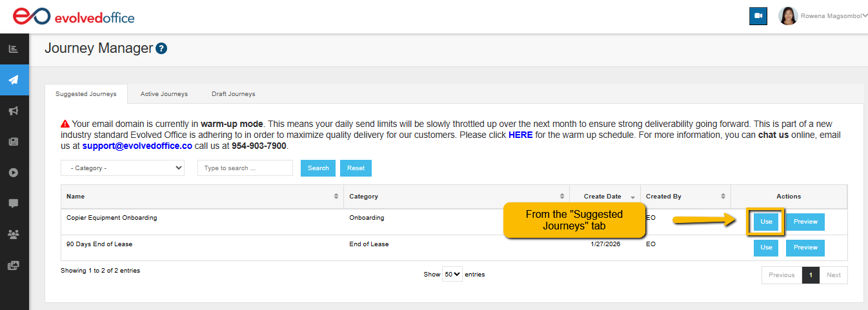The height and width of the screenshot is (310, 868).
Task: Click the paper plane journeys icon
Action: (14, 80)
